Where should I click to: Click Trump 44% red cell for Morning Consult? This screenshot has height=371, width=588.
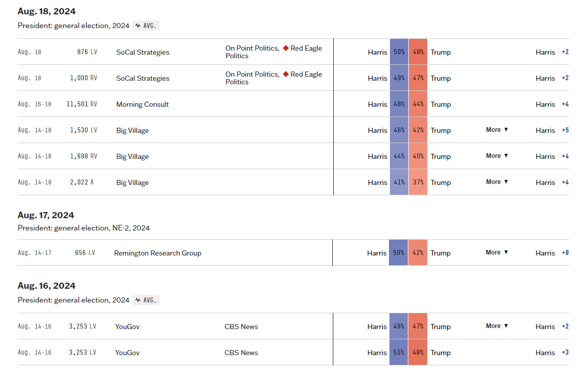(x=418, y=104)
